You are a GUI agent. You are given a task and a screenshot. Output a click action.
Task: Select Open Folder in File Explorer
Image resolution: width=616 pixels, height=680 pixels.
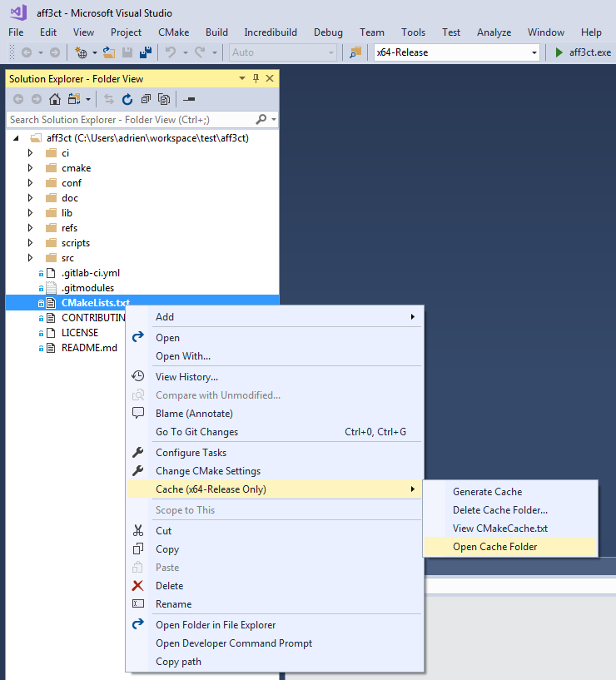[x=275, y=625]
